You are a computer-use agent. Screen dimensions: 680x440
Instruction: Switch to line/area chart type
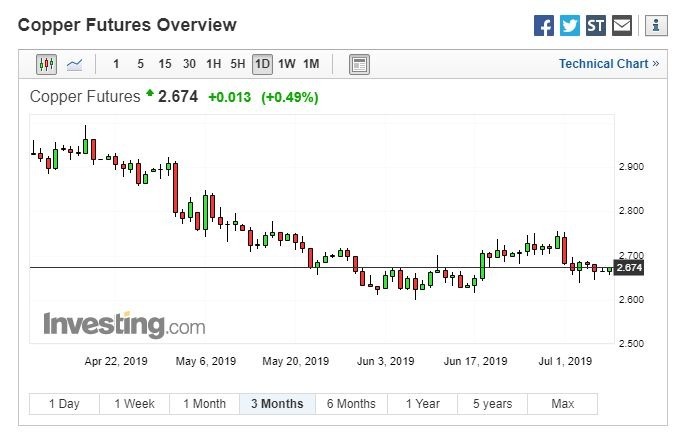(x=75, y=65)
